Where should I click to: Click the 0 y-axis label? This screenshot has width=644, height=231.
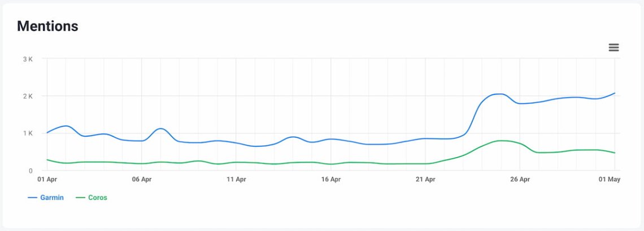pos(31,171)
